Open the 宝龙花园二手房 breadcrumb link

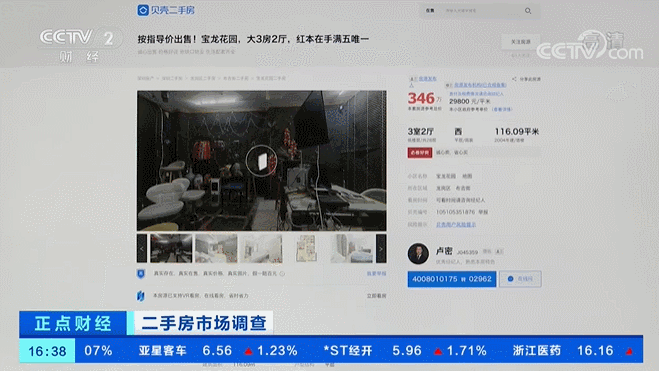point(271,78)
